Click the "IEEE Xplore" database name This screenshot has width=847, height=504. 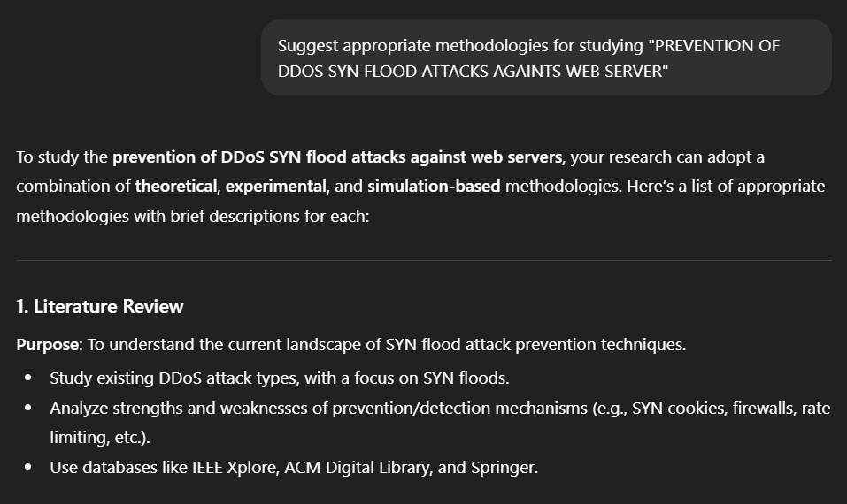233,467
